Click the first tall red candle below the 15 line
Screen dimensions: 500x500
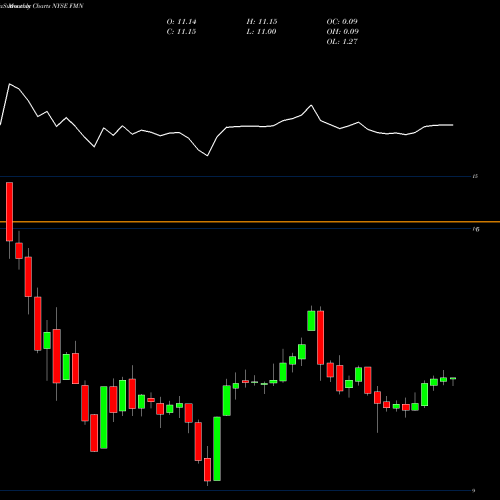point(9,211)
